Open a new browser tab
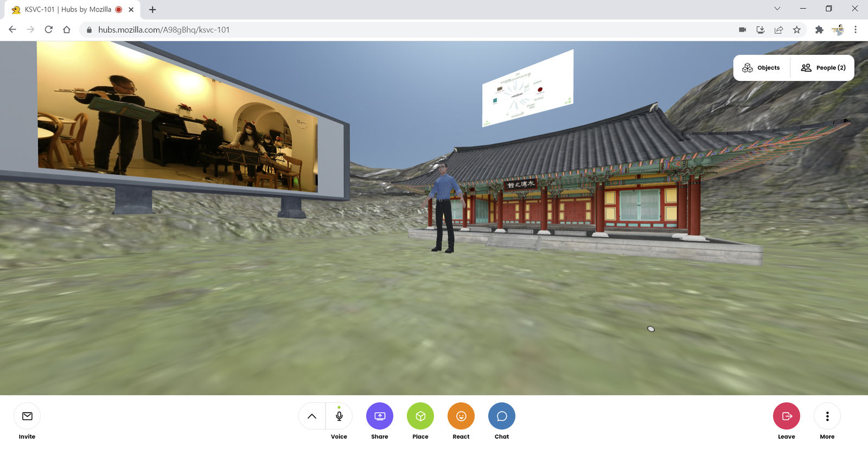This screenshot has height=449, width=868. tap(152, 9)
